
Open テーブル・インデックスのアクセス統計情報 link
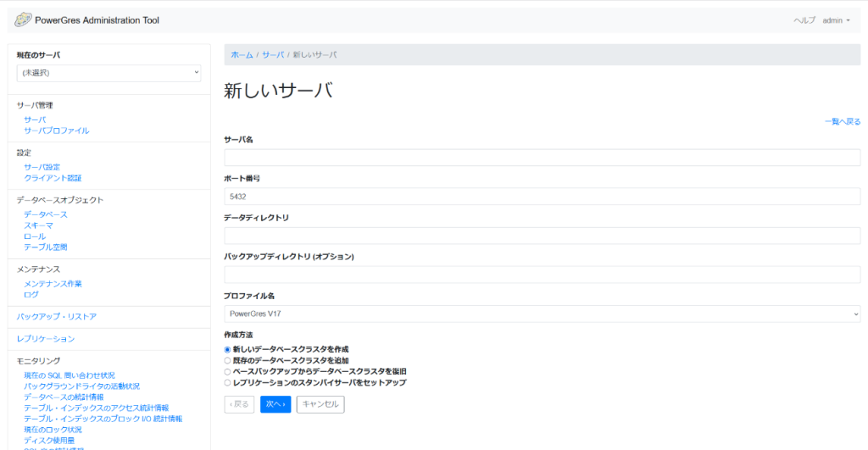(97, 408)
